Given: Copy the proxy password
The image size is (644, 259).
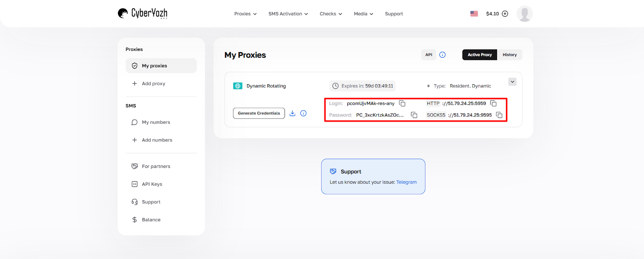Looking at the screenshot, I should point(414,115).
